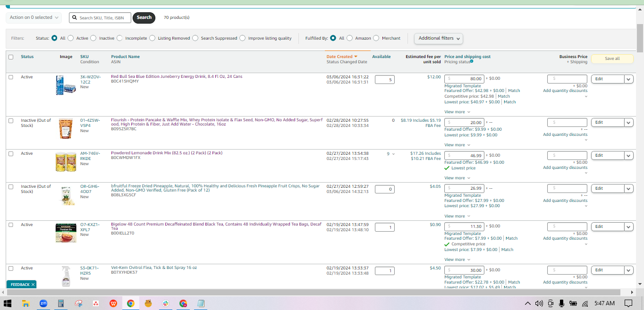Open Slack from the taskbar

point(166,303)
